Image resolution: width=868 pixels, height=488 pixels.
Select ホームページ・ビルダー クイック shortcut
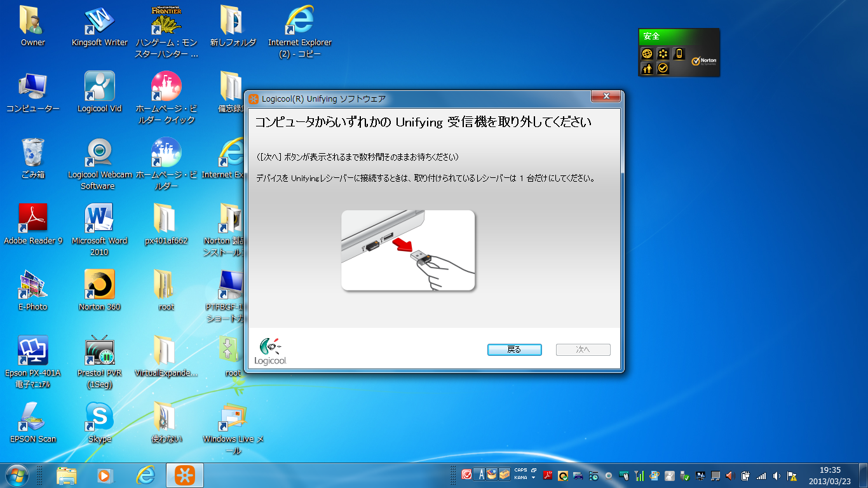pos(166,98)
